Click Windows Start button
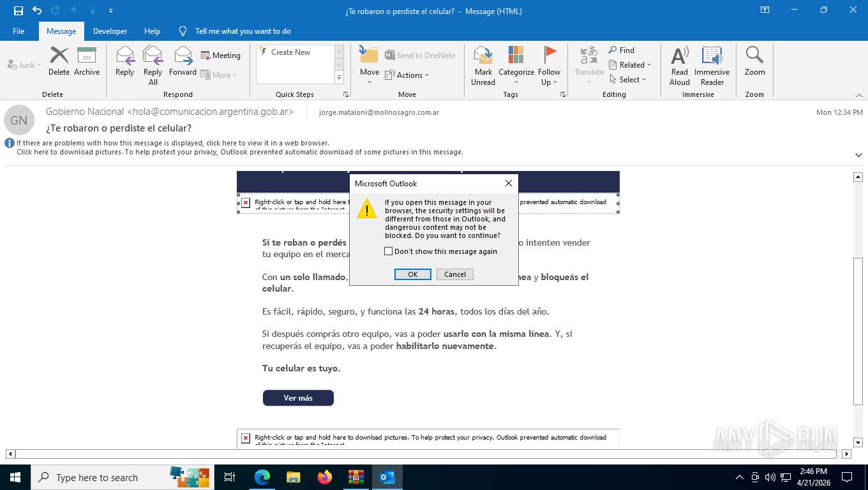Image resolution: width=868 pixels, height=490 pixels. 15,477
